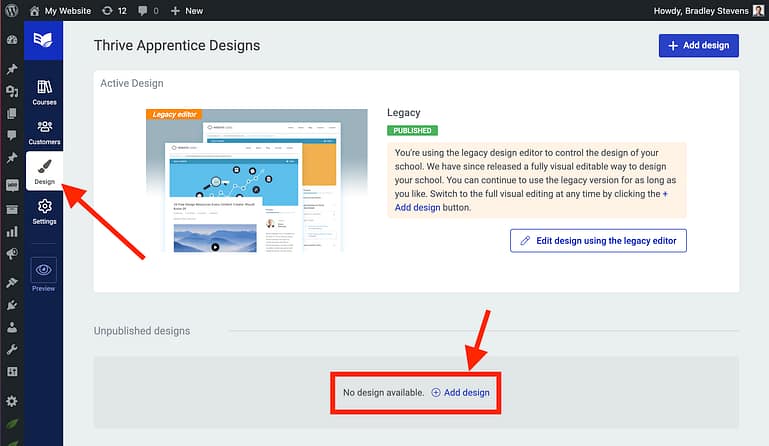Open Tools wrench icon in sidebar

12,349
